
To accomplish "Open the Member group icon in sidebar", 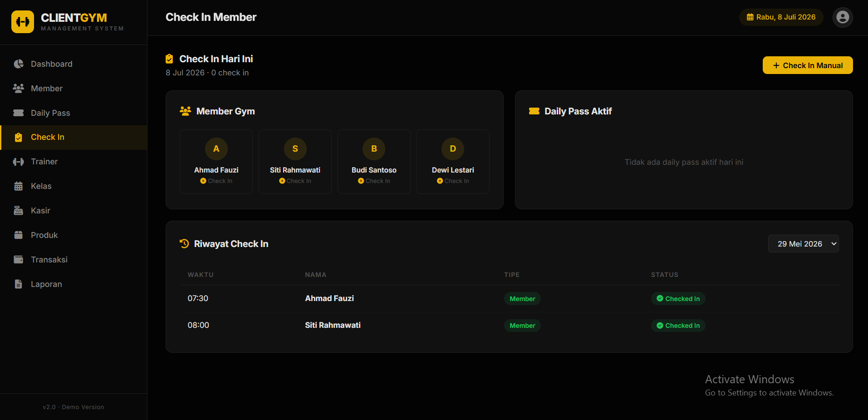I will [19, 89].
